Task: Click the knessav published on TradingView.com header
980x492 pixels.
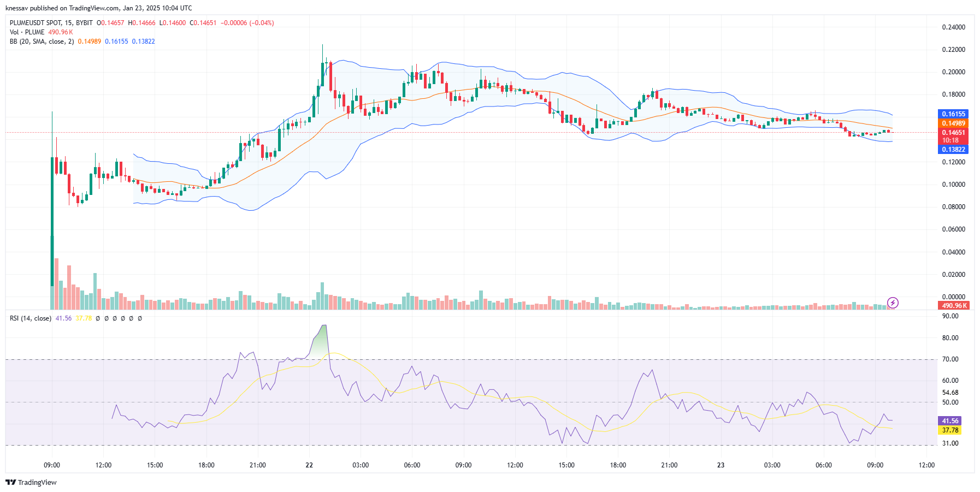Action: click(98, 8)
